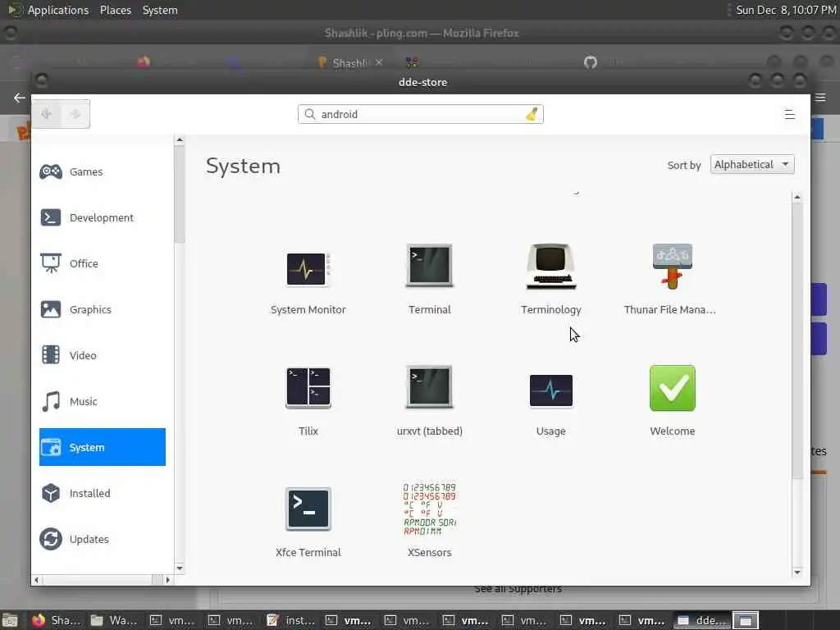Open the XSensors app icon

pyautogui.click(x=430, y=509)
